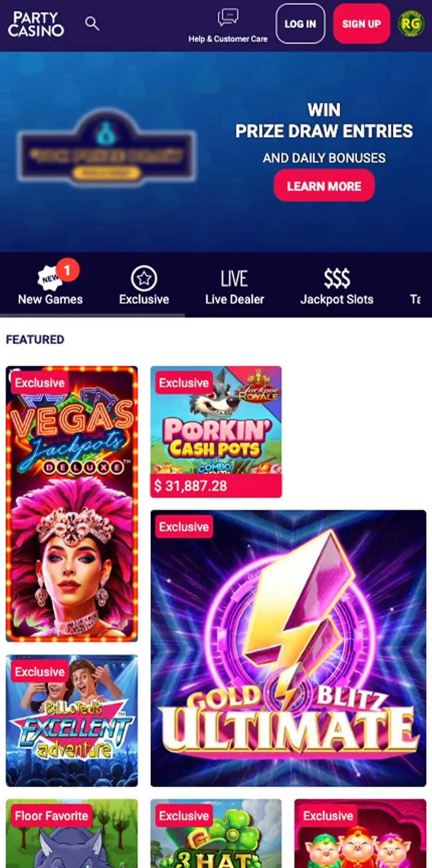The image size is (432, 868).
Task: Click LEARN MORE on the banner
Action: pyautogui.click(x=324, y=186)
